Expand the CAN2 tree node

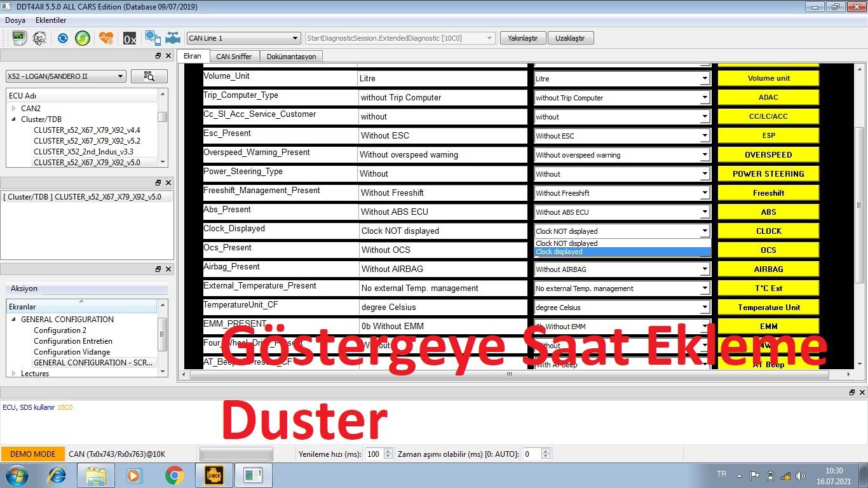pyautogui.click(x=13, y=109)
